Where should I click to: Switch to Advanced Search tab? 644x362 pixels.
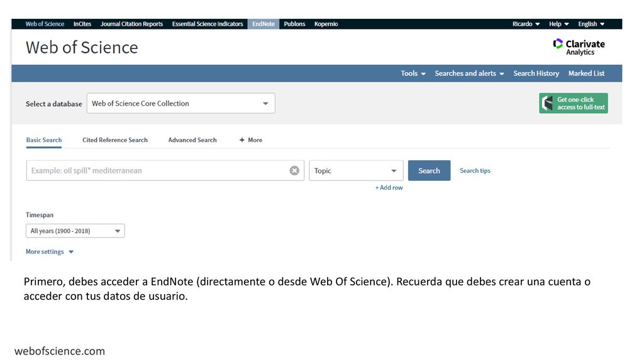(192, 140)
